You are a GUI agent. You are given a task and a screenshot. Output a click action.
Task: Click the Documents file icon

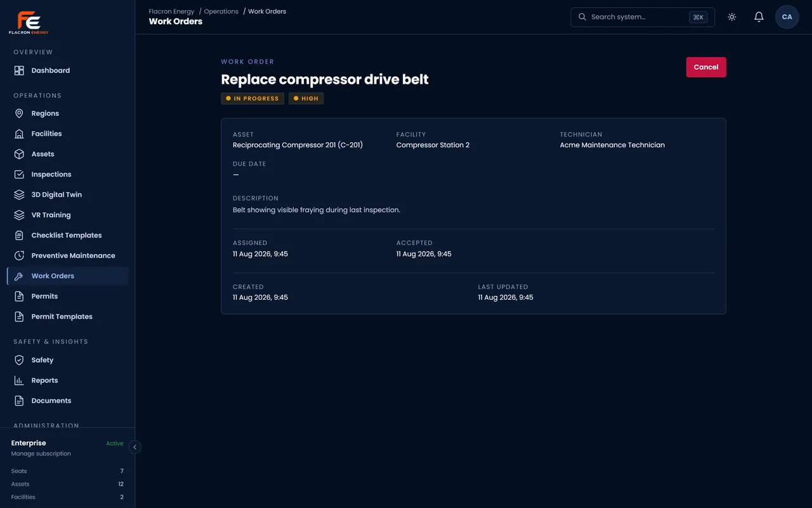19,401
